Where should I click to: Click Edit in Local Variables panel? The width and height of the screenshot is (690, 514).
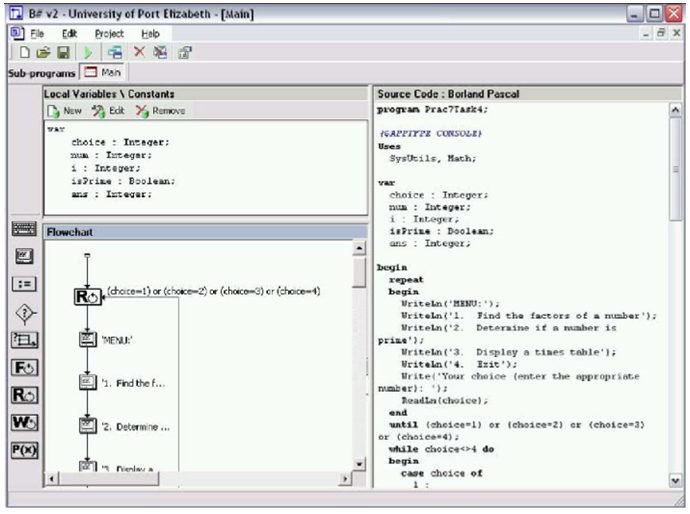[x=108, y=110]
